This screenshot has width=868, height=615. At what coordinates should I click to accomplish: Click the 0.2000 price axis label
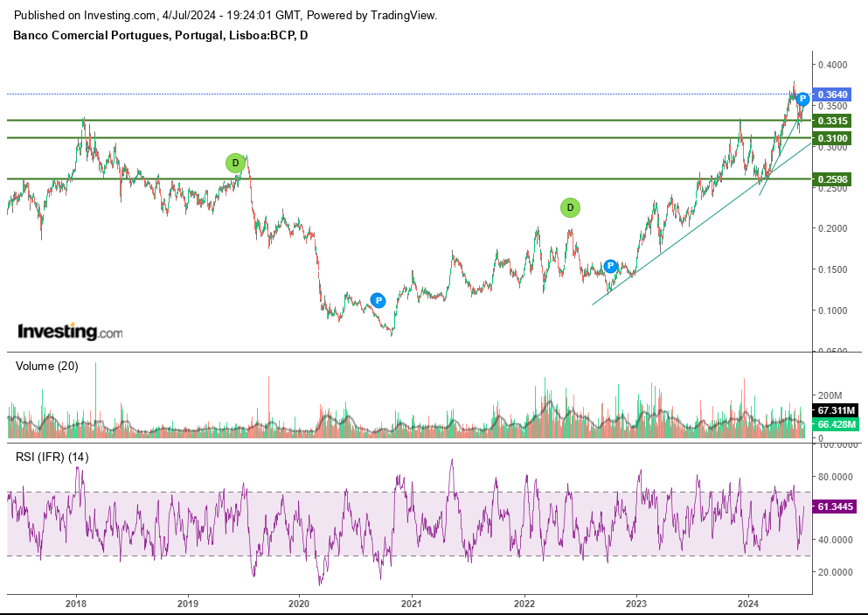[832, 228]
